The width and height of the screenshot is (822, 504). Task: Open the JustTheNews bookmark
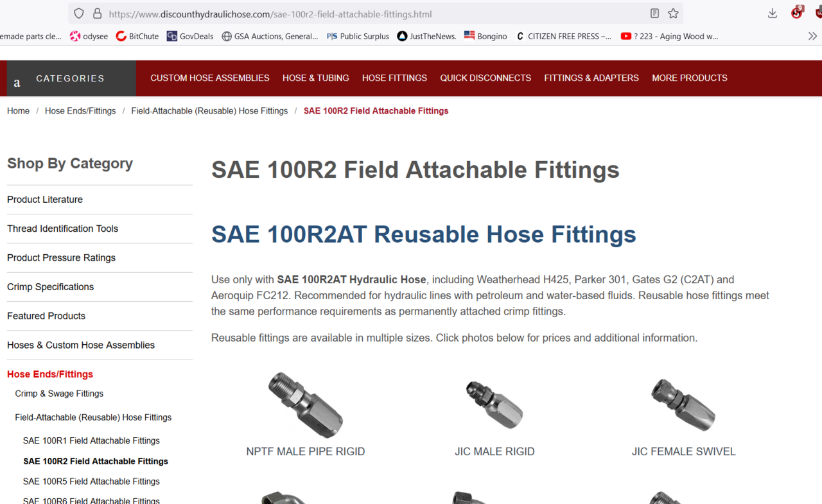[x=426, y=37]
